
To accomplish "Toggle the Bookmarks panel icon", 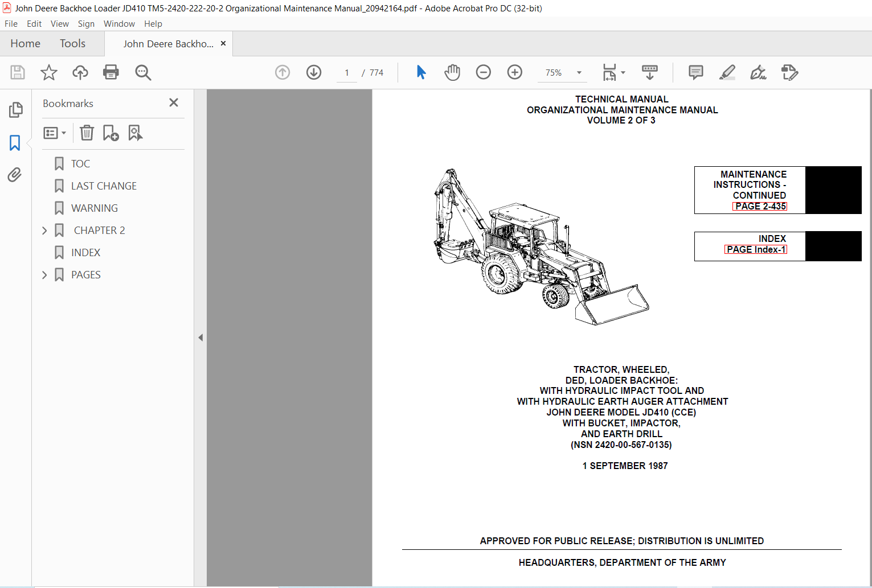I will [x=15, y=142].
